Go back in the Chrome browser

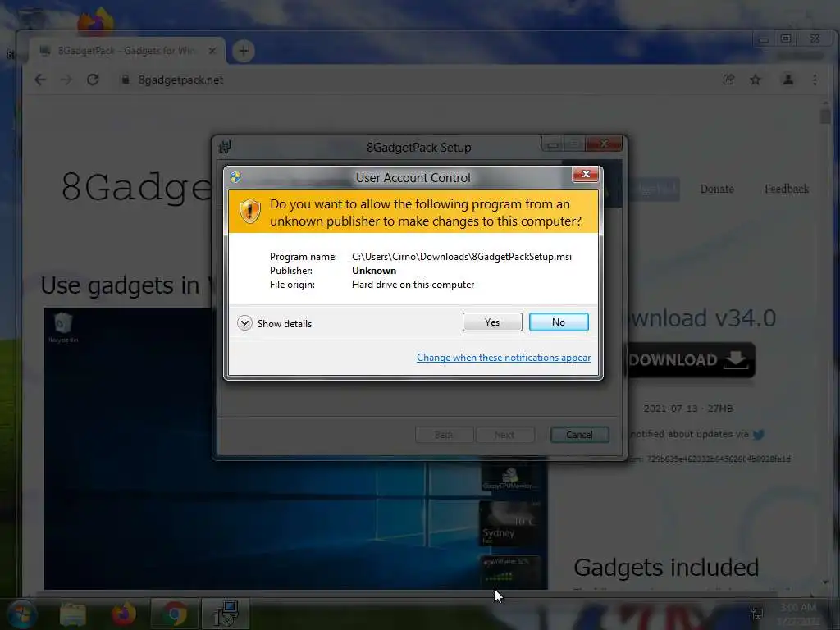40,80
